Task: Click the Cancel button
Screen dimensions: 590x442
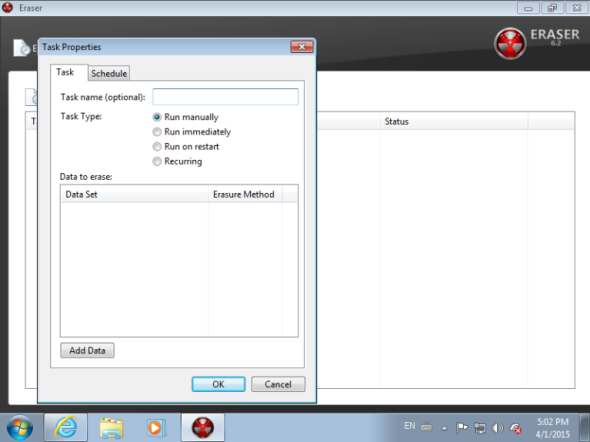Action: point(278,384)
